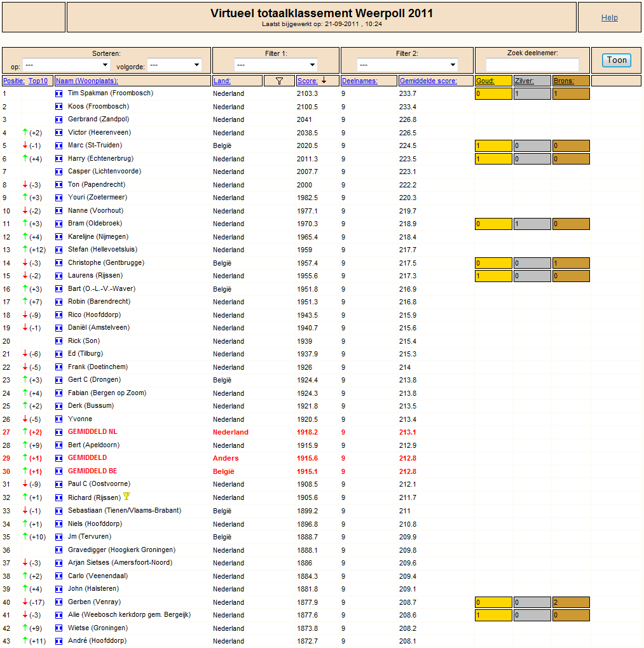644x648 pixels.
Task: Click the Toon button
Action: [x=616, y=60]
